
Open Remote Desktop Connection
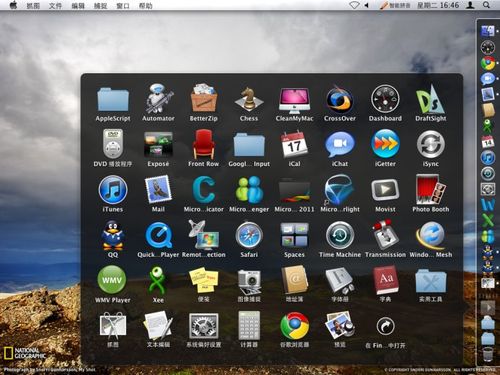click(204, 235)
